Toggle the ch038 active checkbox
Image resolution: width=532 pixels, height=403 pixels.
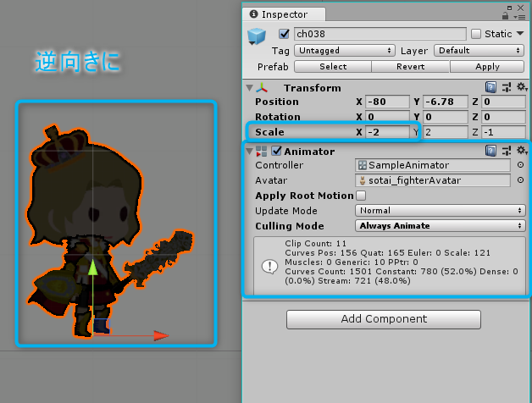pyautogui.click(x=284, y=34)
